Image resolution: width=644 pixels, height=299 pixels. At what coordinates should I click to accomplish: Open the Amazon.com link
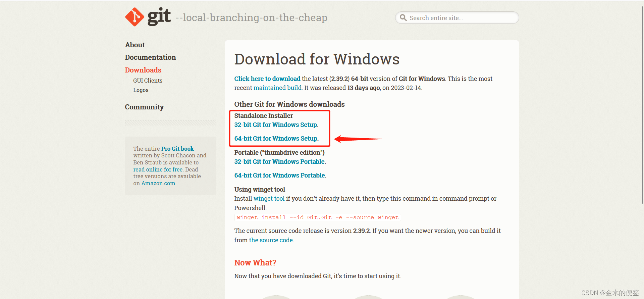point(158,183)
